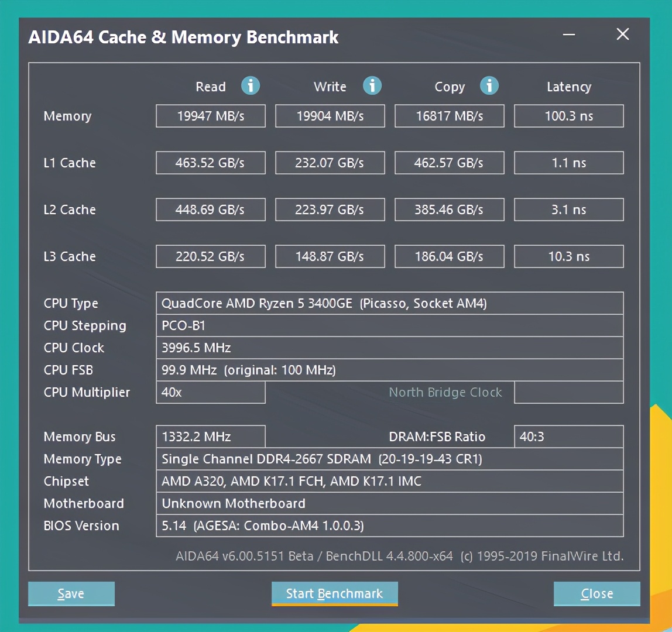Select the Memory copy value 16817 MB/s
This screenshot has width=672, height=632.
(449, 116)
